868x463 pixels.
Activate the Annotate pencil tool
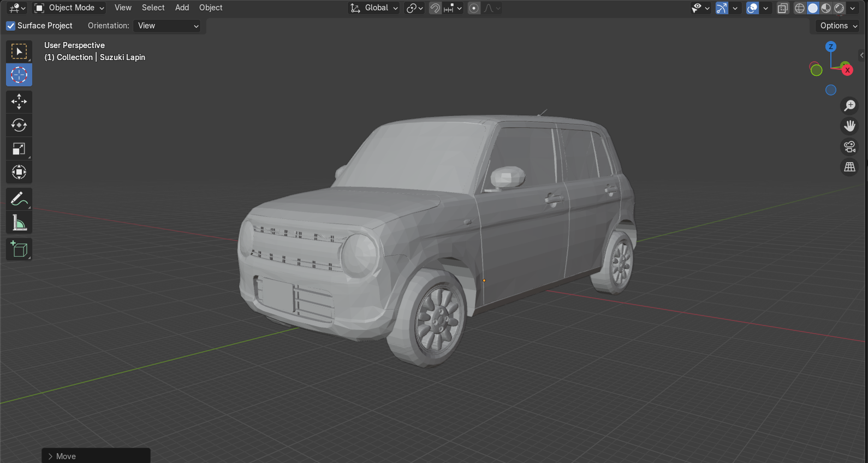pos(19,199)
